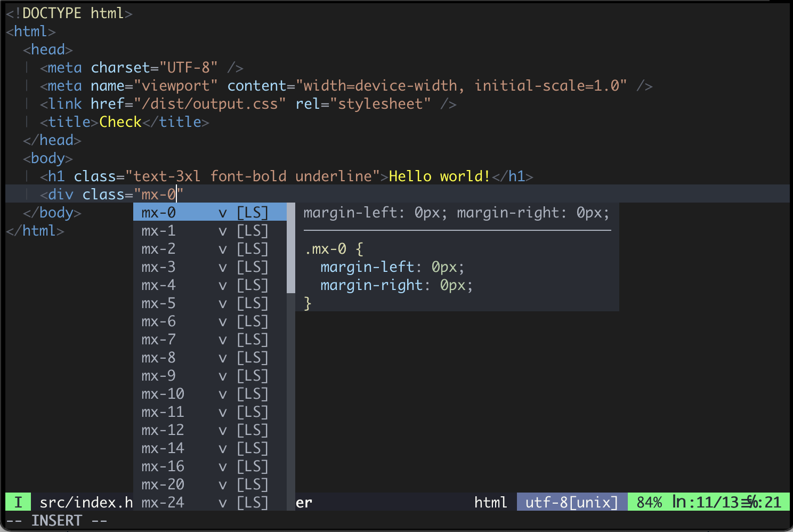Click the 84% position indicator
This screenshot has width=793, height=532.
pos(650,502)
